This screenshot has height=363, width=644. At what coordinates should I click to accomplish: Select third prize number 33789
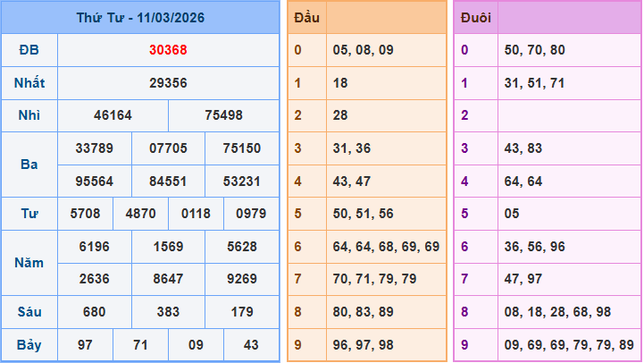(95, 148)
